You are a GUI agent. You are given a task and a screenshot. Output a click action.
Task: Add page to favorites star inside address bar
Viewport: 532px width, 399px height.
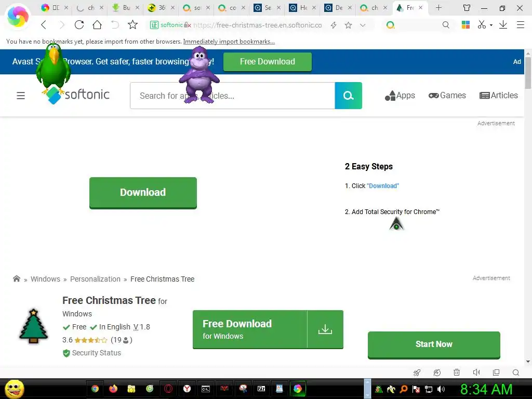coord(348,25)
